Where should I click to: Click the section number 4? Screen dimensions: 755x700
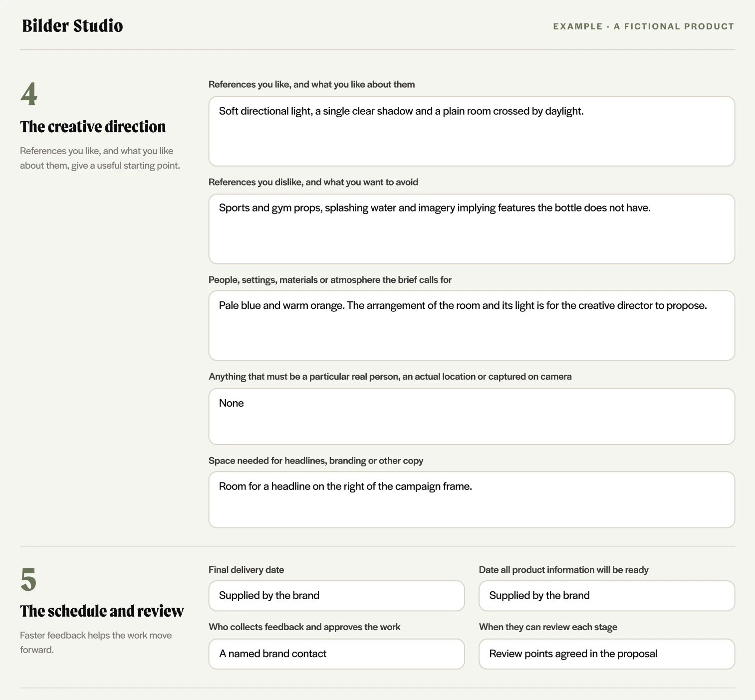(x=29, y=94)
